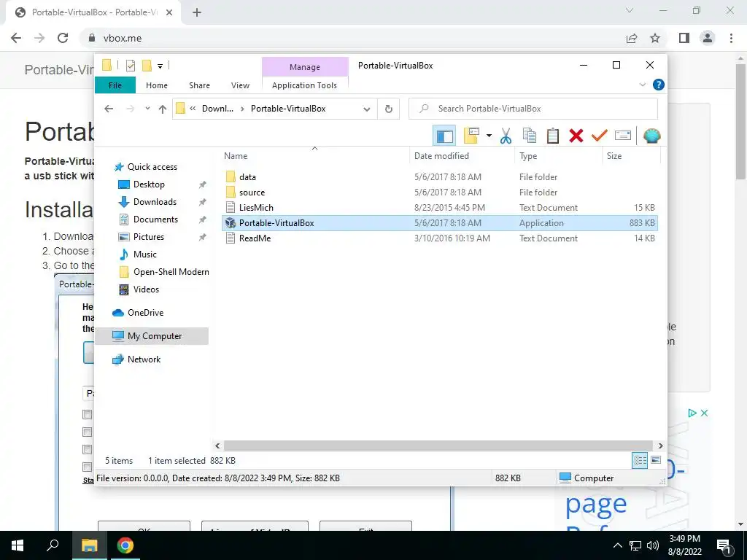Click the Downl... breadcrumb segment
Image resolution: width=747 pixels, height=560 pixels.
pos(217,109)
